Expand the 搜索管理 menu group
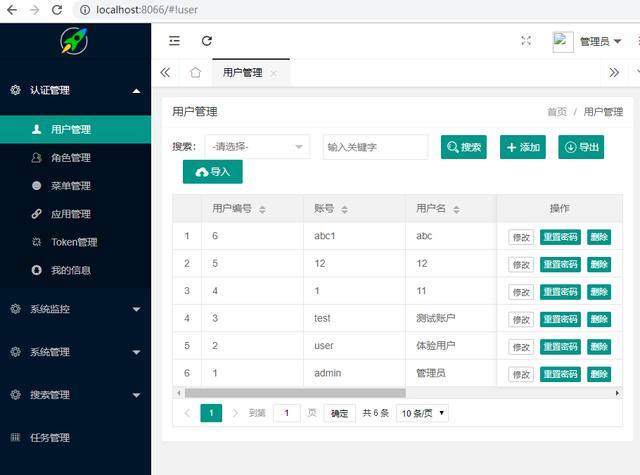The height and width of the screenshot is (475, 640). 76,395
